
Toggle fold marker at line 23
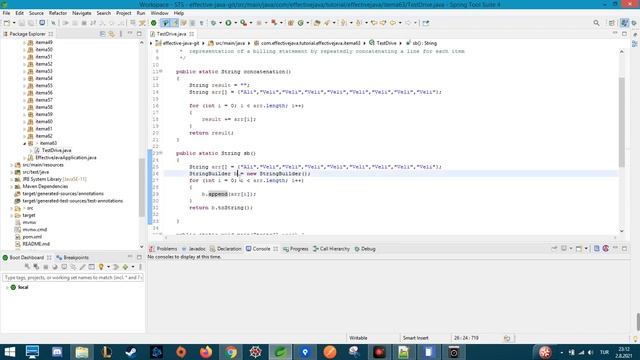coord(161,153)
